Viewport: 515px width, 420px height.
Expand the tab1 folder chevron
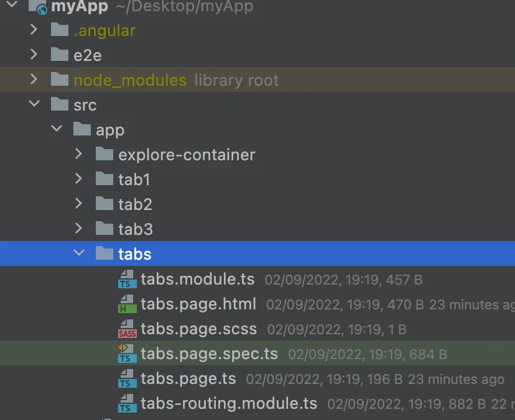[x=78, y=178]
